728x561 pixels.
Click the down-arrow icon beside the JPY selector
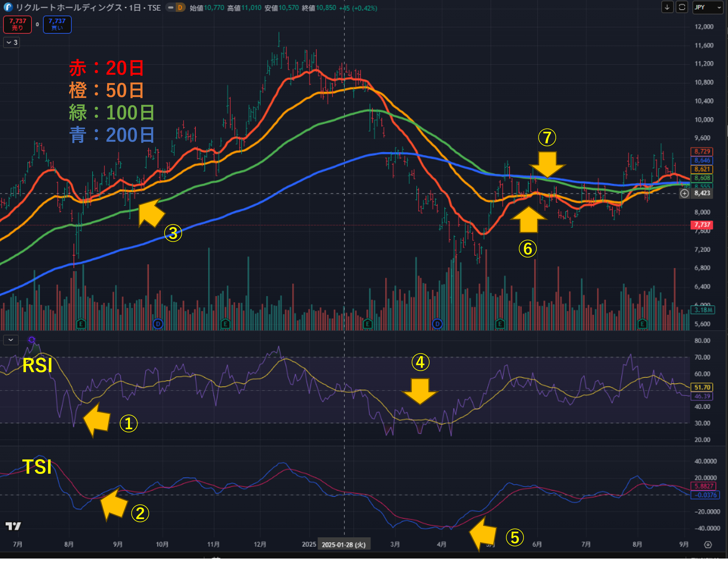point(667,7)
